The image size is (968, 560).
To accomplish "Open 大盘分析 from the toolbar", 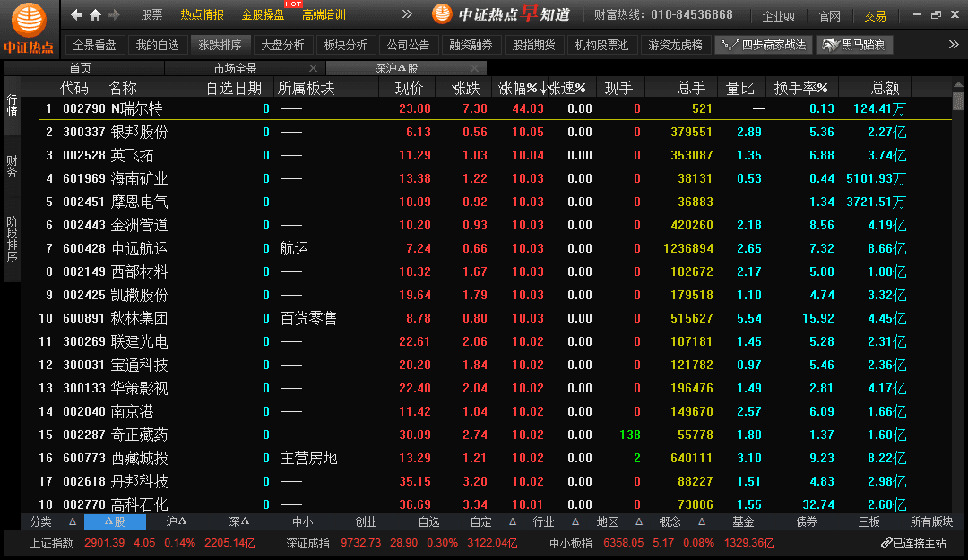I will pyautogui.click(x=282, y=45).
